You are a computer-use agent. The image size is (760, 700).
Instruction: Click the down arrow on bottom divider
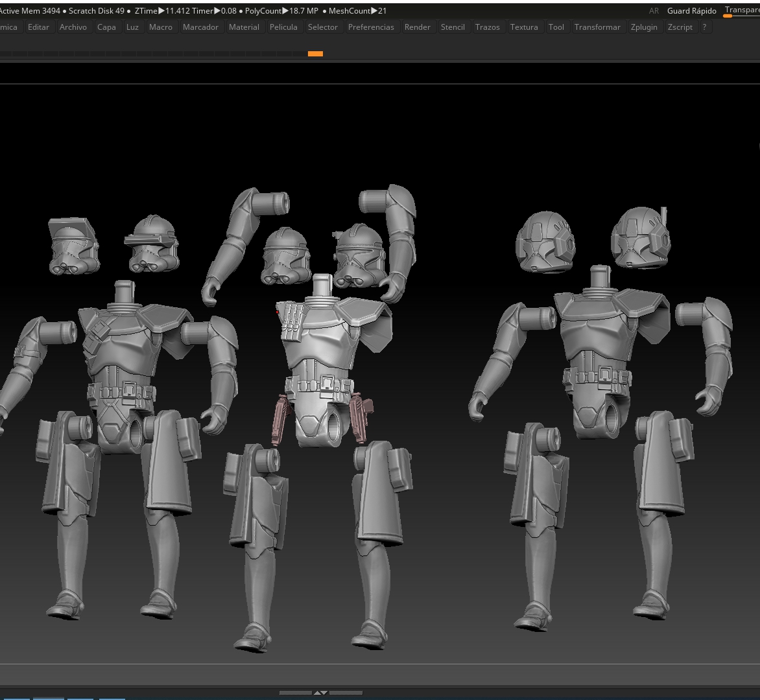[324, 693]
